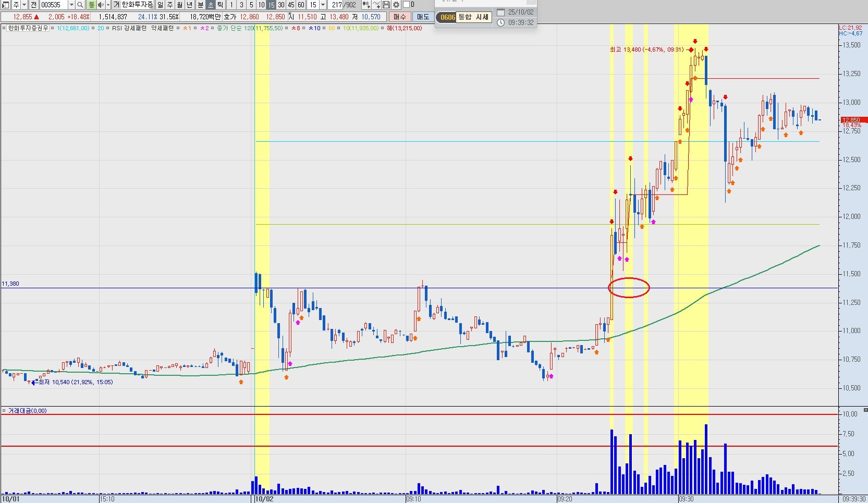Click the 거 exchange icon before the stock name

[x=117, y=5]
